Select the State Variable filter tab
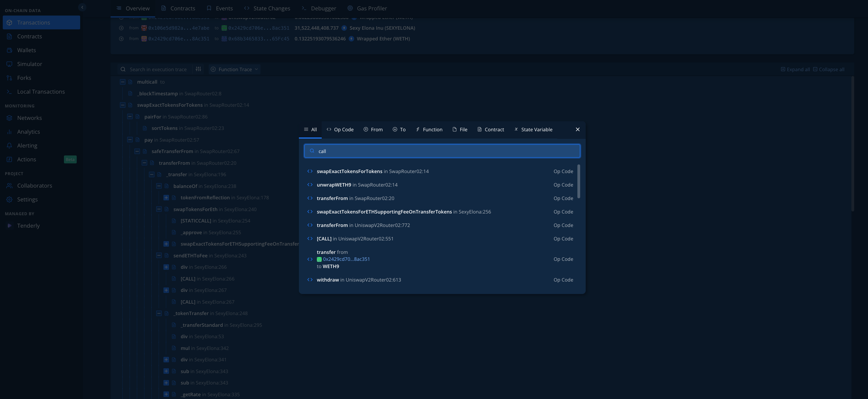868x399 pixels. (533, 130)
